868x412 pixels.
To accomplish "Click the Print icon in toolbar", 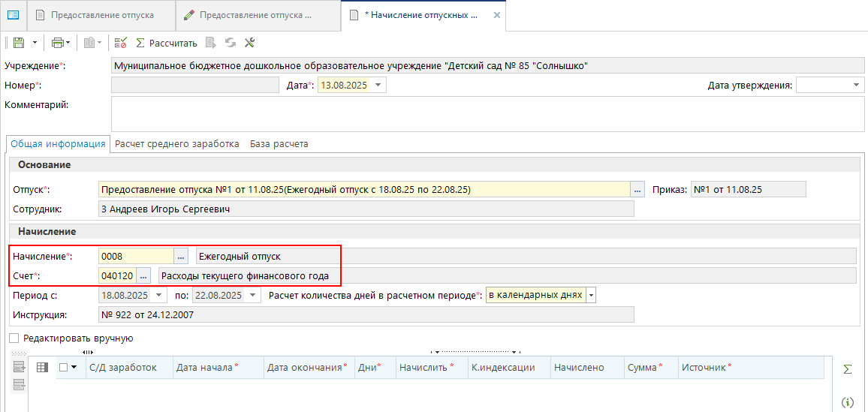I will 58,43.
